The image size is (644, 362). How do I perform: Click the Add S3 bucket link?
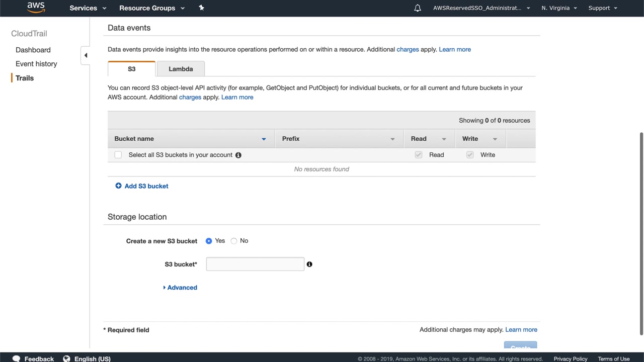point(146,186)
